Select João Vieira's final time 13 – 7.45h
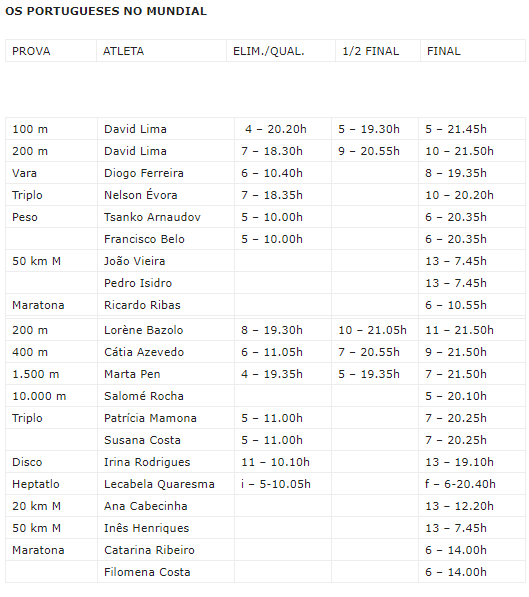This screenshot has width=529, height=597. click(x=456, y=261)
